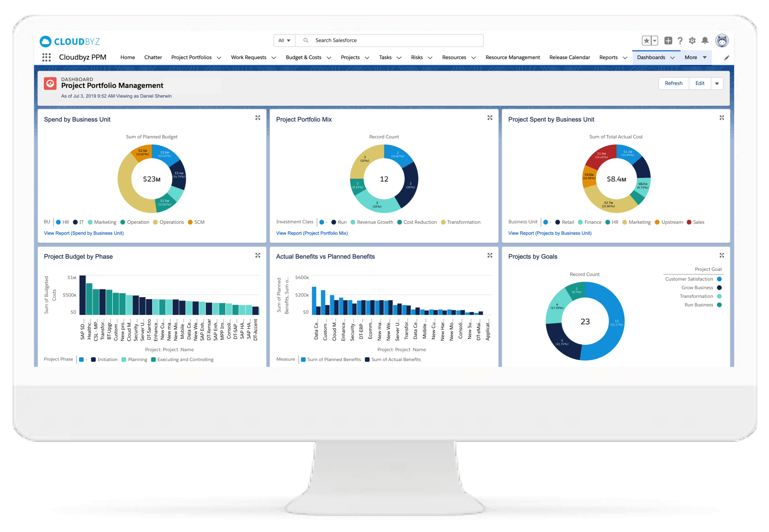Click the user avatar icon
The image size is (769, 532).
[722, 41]
